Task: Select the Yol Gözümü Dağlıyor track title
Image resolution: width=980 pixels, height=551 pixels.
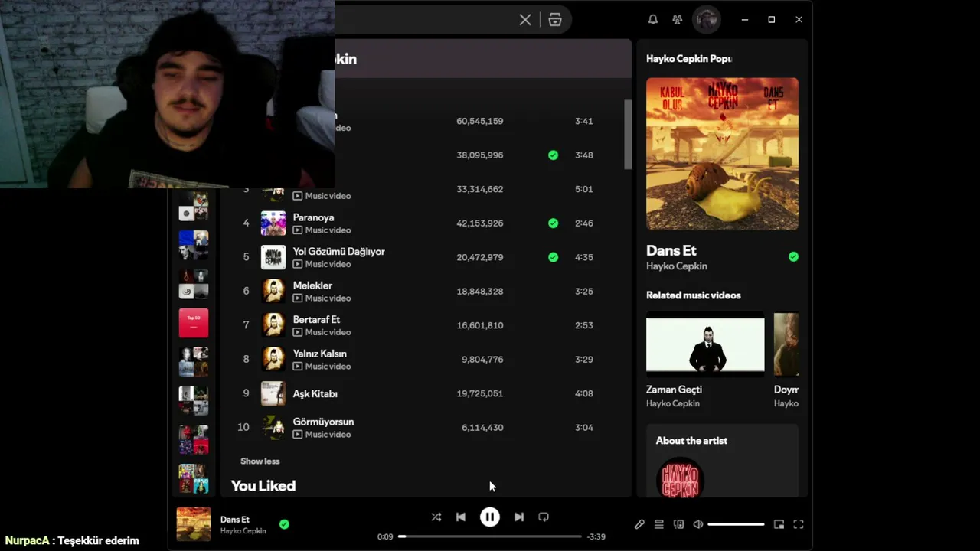Action: coord(338,252)
